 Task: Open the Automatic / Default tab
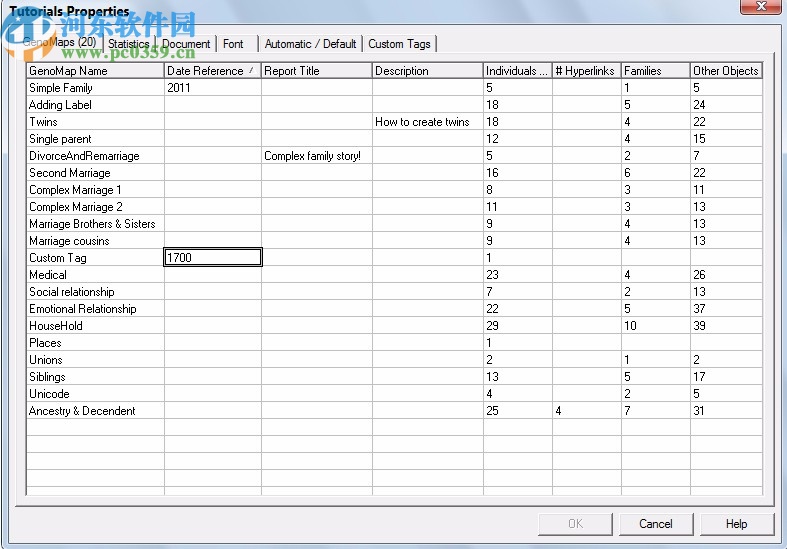pyautogui.click(x=310, y=44)
